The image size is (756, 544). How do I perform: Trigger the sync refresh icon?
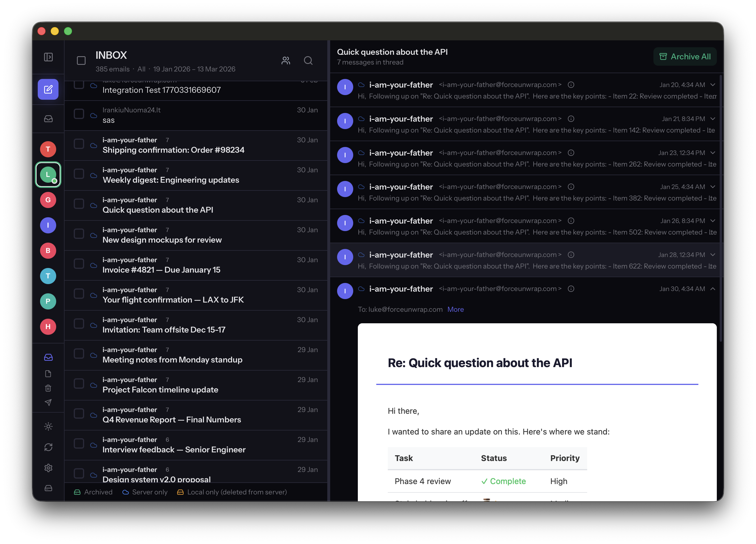[x=48, y=447]
